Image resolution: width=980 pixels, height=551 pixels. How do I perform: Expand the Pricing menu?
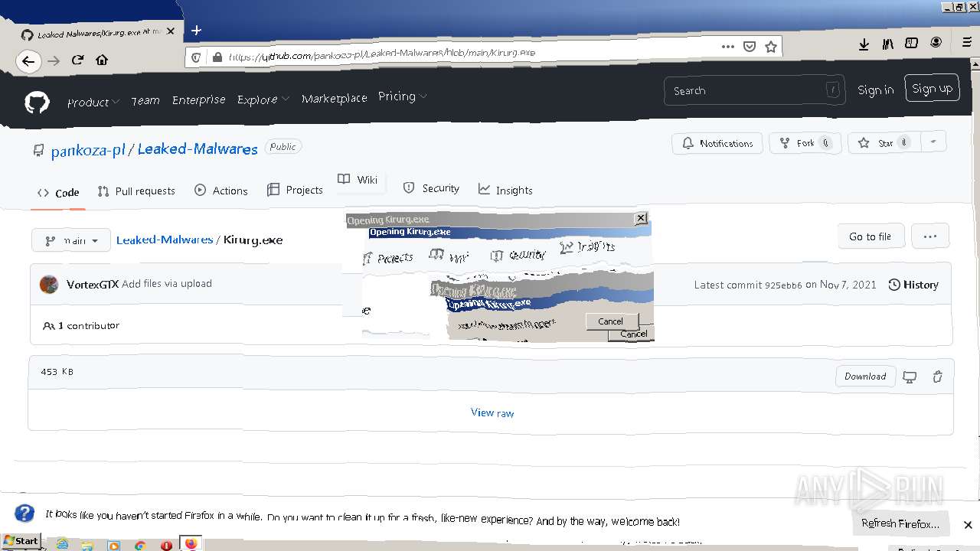click(x=403, y=96)
